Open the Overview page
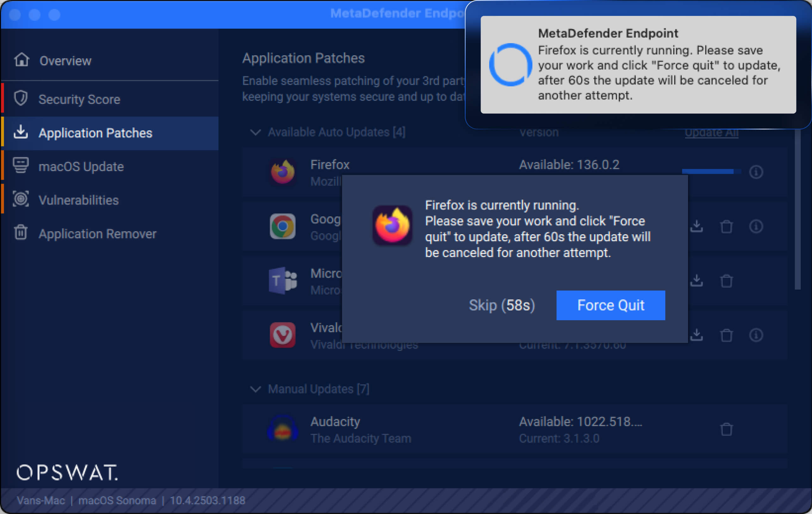 tap(65, 61)
